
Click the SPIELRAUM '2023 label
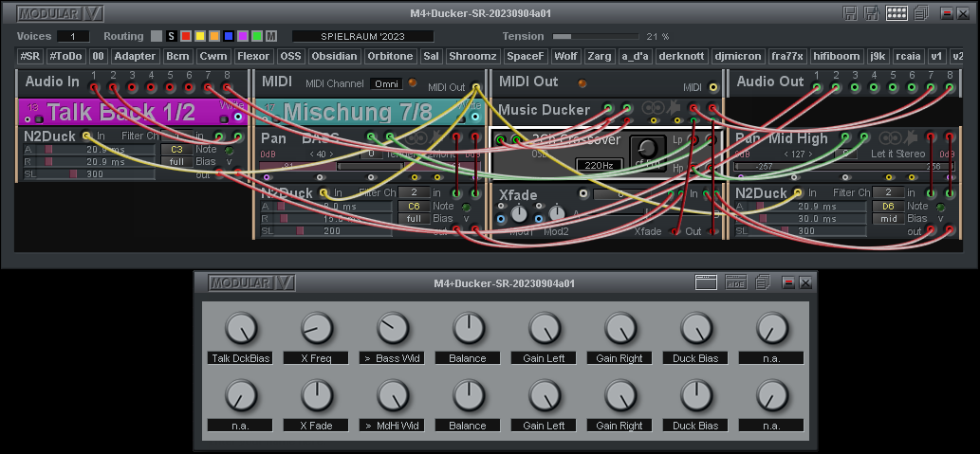362,36
